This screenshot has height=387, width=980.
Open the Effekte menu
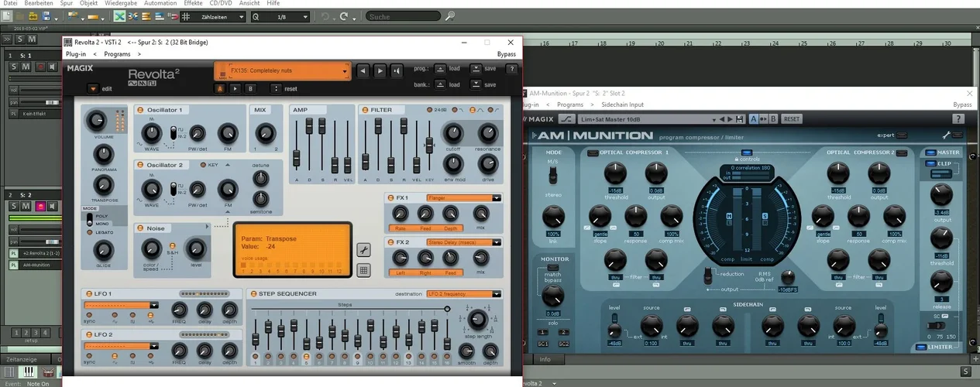pos(194,4)
